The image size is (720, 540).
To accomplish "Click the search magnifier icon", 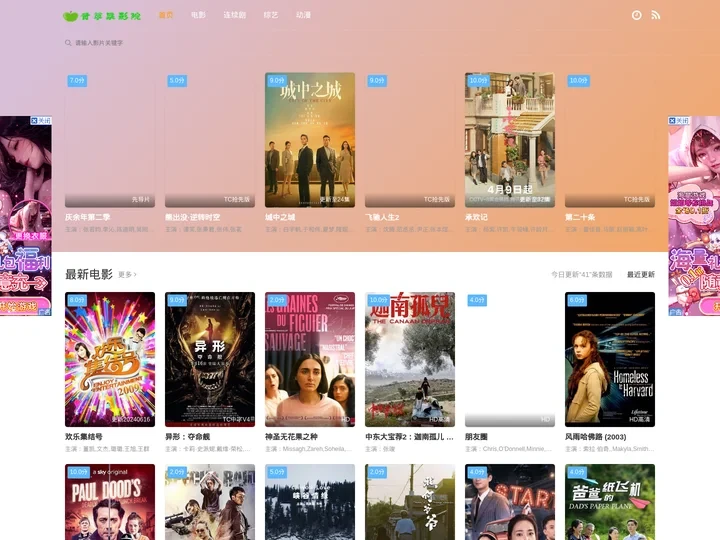I will (68, 43).
